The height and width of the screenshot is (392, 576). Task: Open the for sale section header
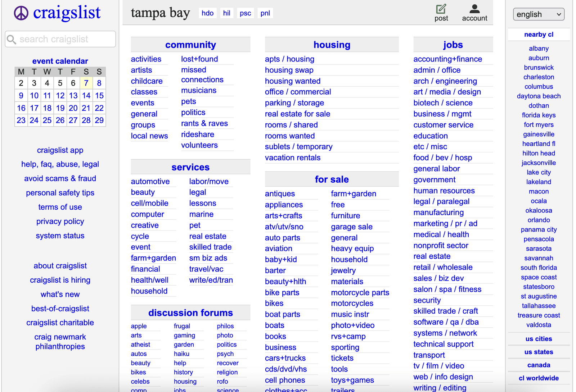click(332, 179)
